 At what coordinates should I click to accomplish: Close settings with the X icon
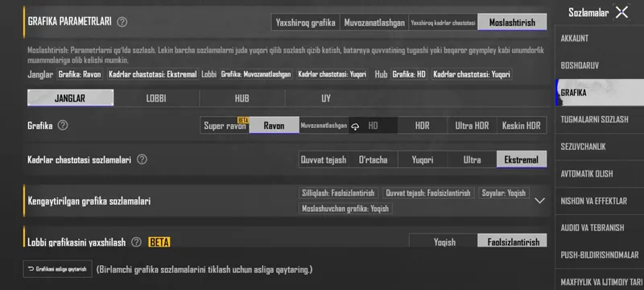(x=621, y=12)
